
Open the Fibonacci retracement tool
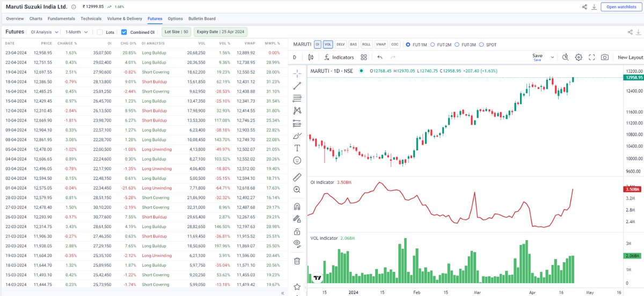tap(297, 98)
